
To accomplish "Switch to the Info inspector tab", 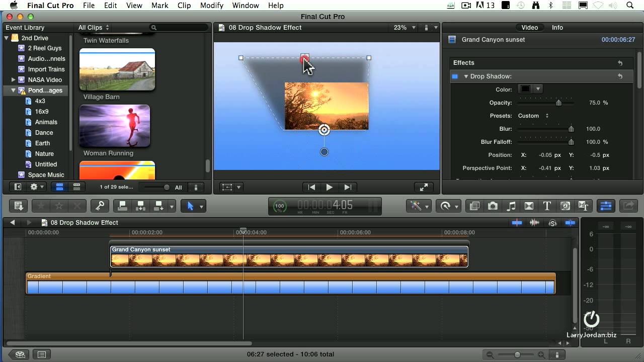I will coord(557,28).
